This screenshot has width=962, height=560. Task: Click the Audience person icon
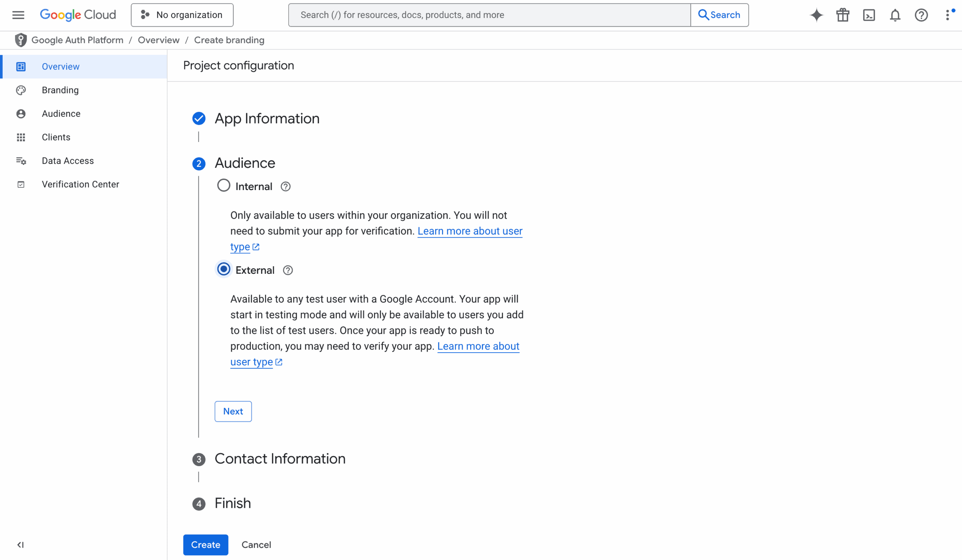(x=21, y=114)
